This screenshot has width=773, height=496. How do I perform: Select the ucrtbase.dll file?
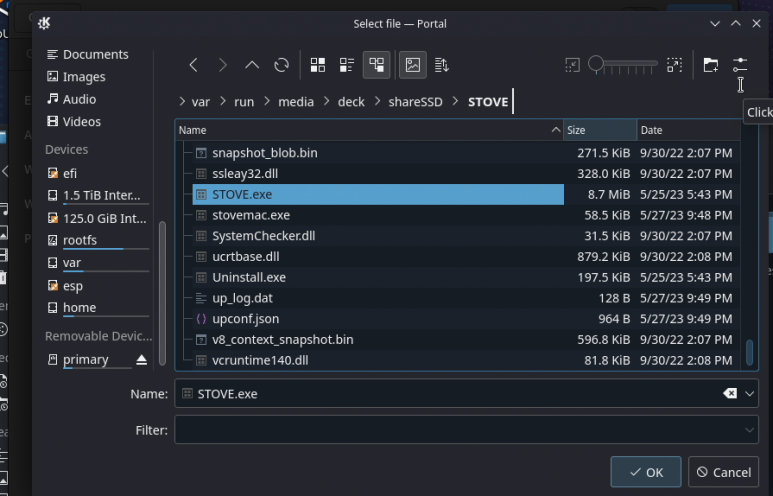[246, 256]
